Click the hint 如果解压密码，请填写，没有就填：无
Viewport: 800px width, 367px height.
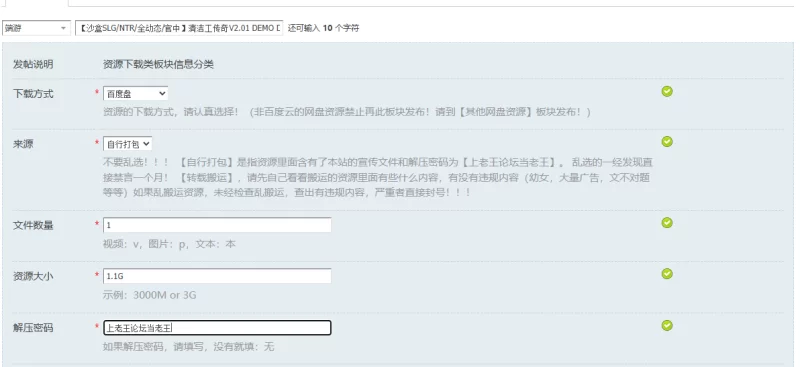point(189,347)
